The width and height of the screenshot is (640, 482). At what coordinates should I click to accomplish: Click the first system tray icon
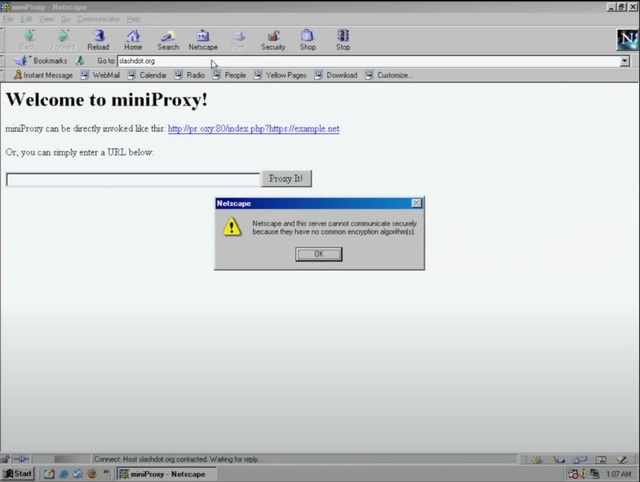573,474
